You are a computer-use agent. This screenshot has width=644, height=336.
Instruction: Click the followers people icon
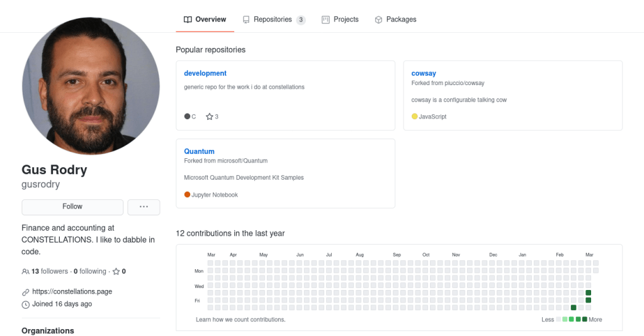(25, 272)
